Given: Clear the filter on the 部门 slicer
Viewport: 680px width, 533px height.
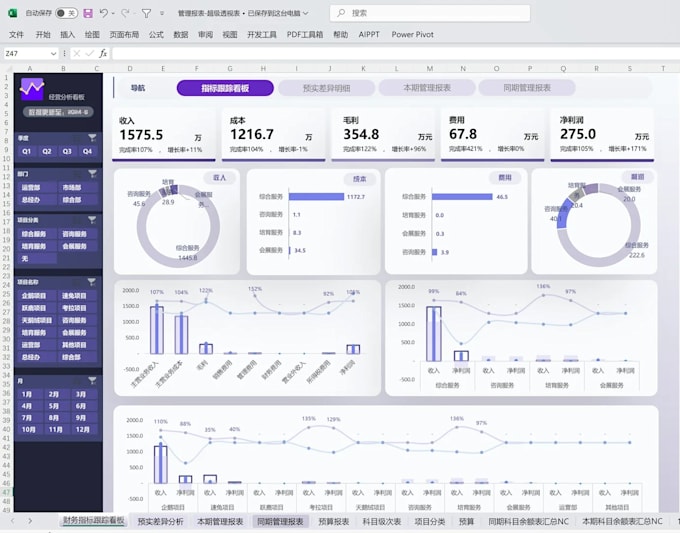Looking at the screenshot, I should pyautogui.click(x=92, y=174).
